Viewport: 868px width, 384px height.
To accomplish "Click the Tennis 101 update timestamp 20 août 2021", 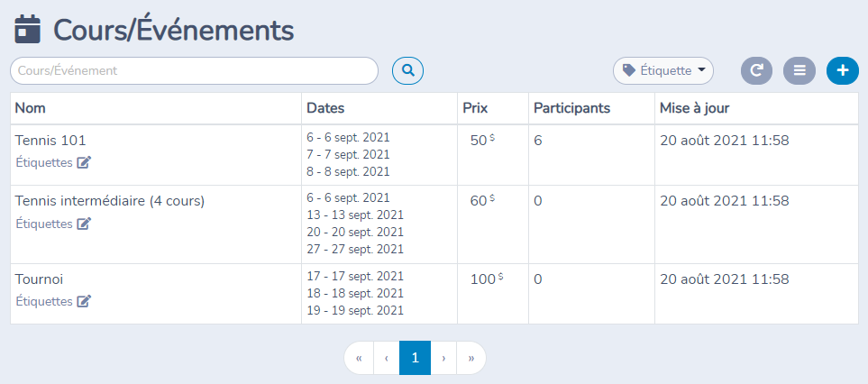I will point(725,141).
